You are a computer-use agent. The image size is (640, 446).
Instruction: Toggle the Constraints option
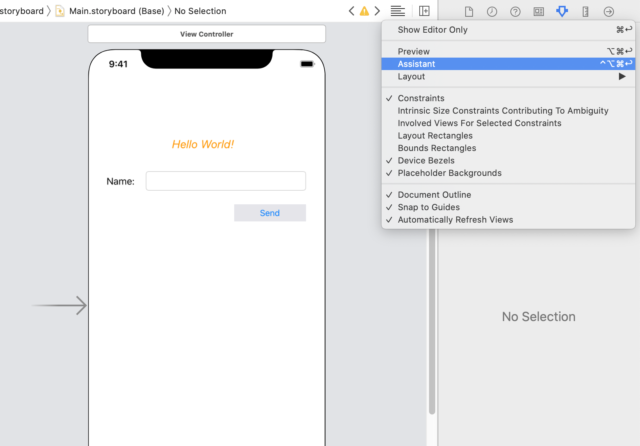point(508,98)
